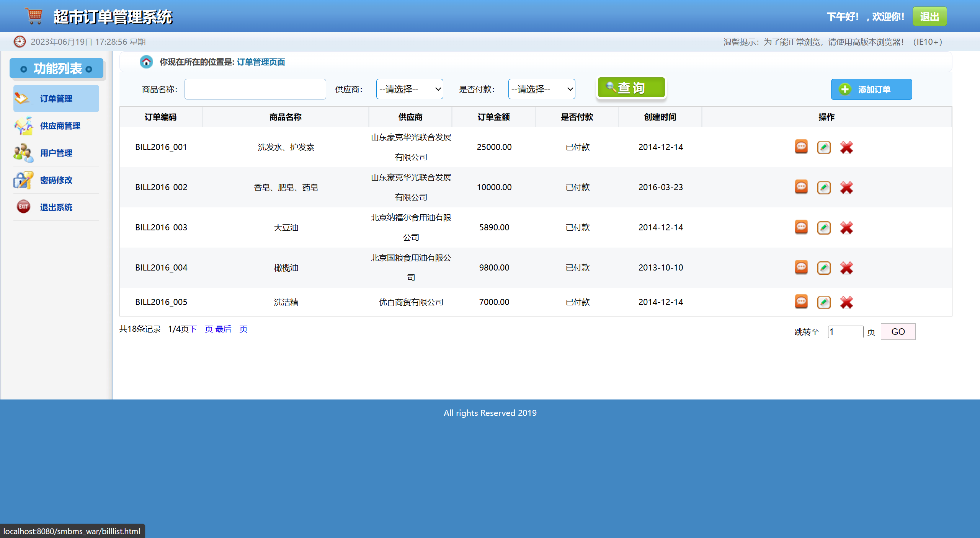The image size is (980, 538).
Task: Click the 25000.00 amount cell
Action: [x=494, y=147]
